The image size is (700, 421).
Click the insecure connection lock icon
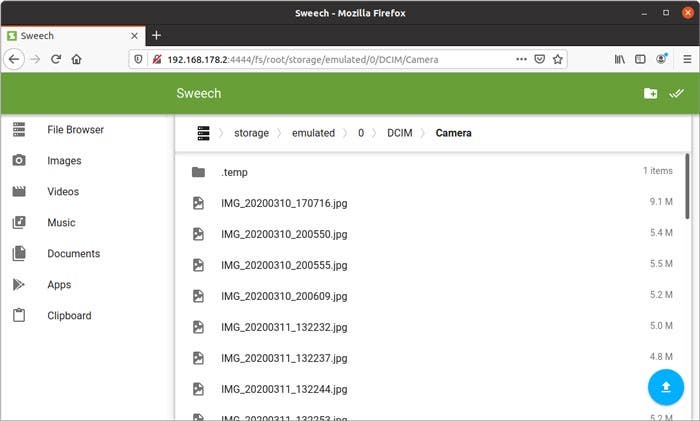tap(157, 59)
